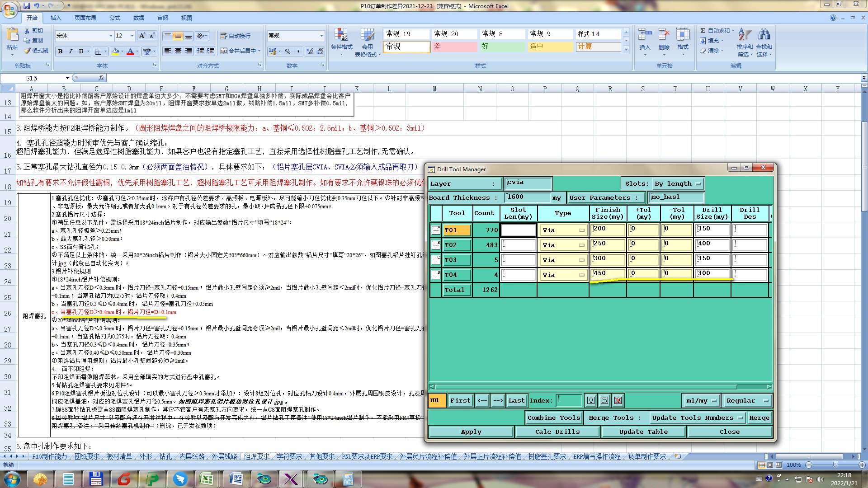This screenshot has width=868, height=488.
Task: Click the T03 Finish Size field 300
Action: 608,259
